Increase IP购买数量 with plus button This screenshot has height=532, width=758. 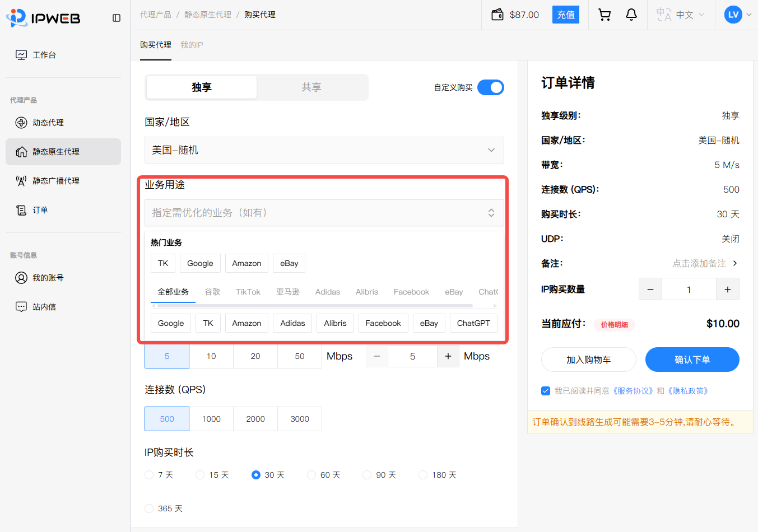pos(728,290)
